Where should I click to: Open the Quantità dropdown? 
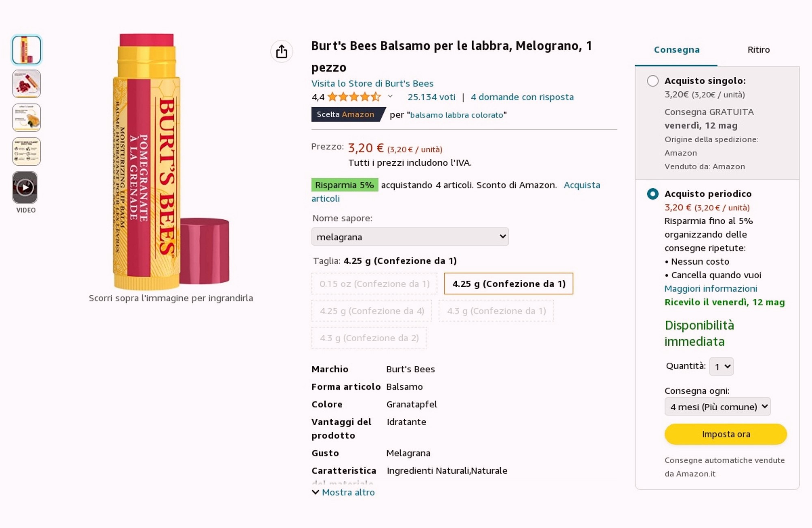pyautogui.click(x=721, y=366)
